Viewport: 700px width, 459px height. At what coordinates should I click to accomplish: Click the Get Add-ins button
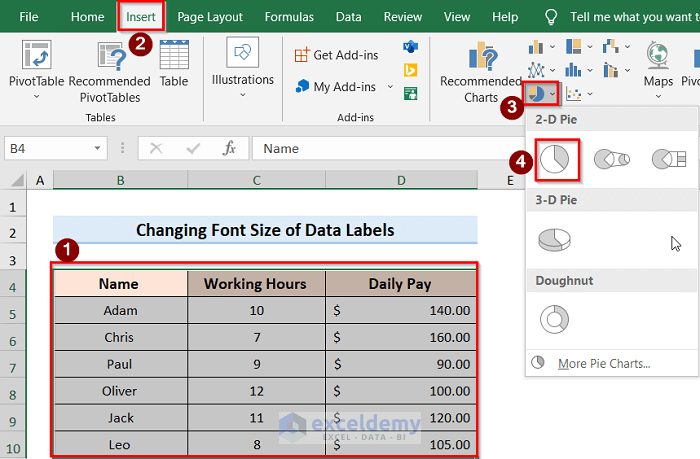pos(337,55)
